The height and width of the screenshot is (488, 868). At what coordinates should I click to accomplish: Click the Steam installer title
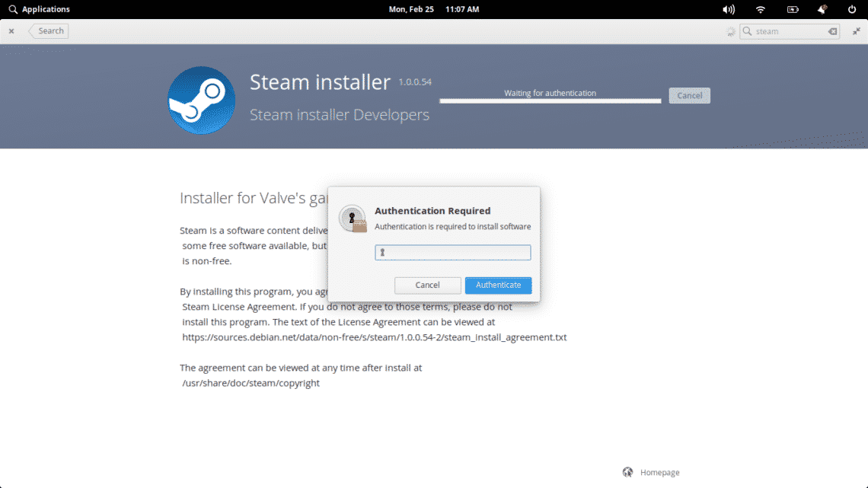[320, 82]
